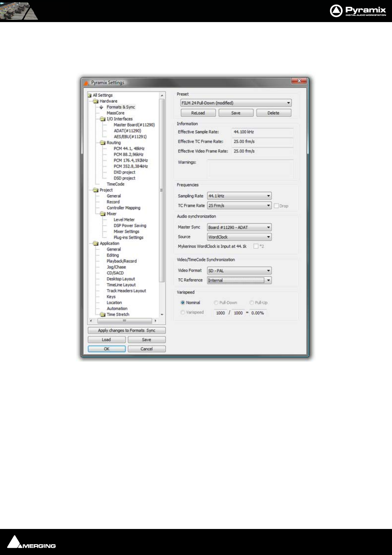Click the varispeed denominator field 1000
Image resolution: width=392 pixels, height=555 pixels.
tap(238, 313)
